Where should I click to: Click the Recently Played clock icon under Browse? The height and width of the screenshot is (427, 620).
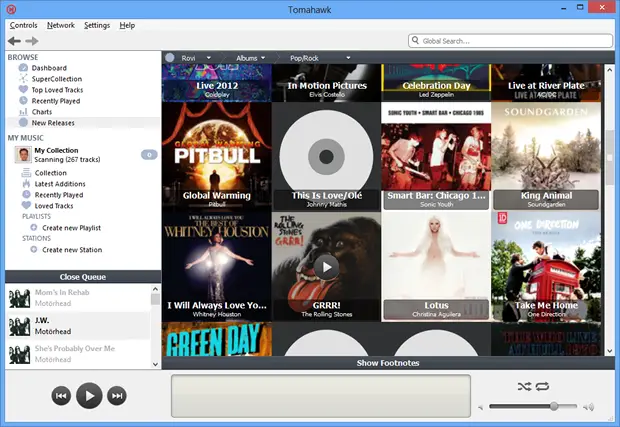(x=23, y=101)
